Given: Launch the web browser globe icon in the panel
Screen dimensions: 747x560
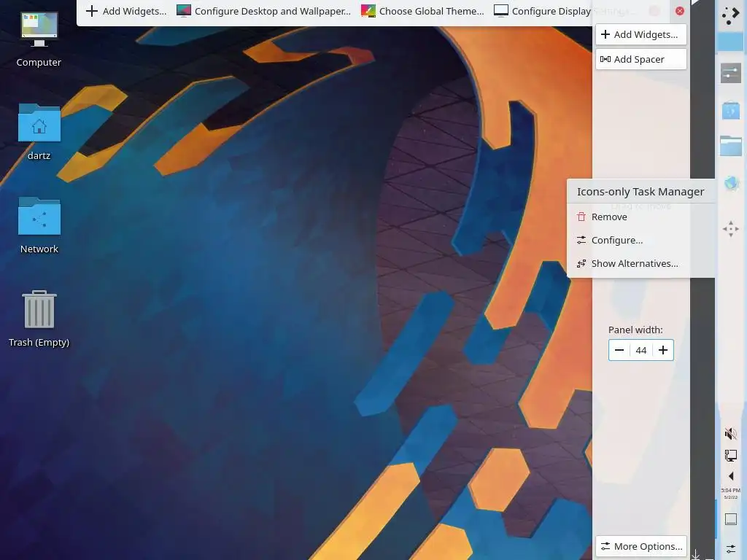Looking at the screenshot, I should tap(731, 183).
